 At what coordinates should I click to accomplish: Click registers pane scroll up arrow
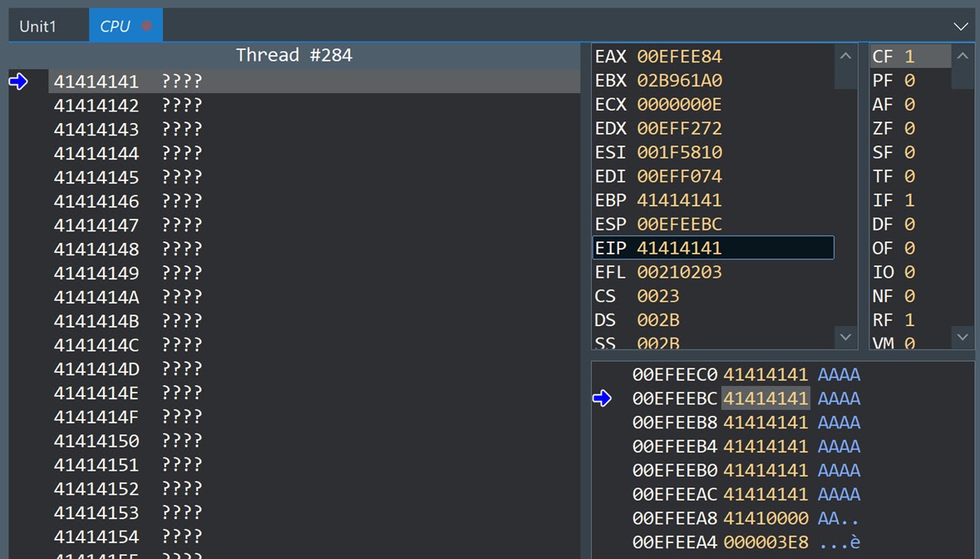point(845,57)
